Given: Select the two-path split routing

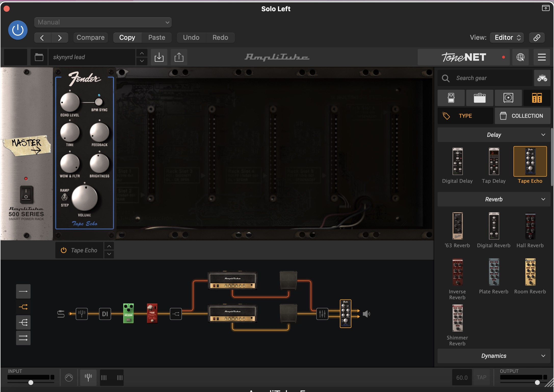Looking at the screenshot, I should point(23,307).
